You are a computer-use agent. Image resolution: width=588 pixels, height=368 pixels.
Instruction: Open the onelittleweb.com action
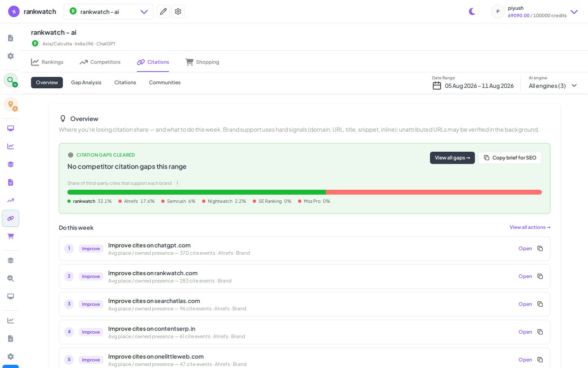pyautogui.click(x=525, y=360)
